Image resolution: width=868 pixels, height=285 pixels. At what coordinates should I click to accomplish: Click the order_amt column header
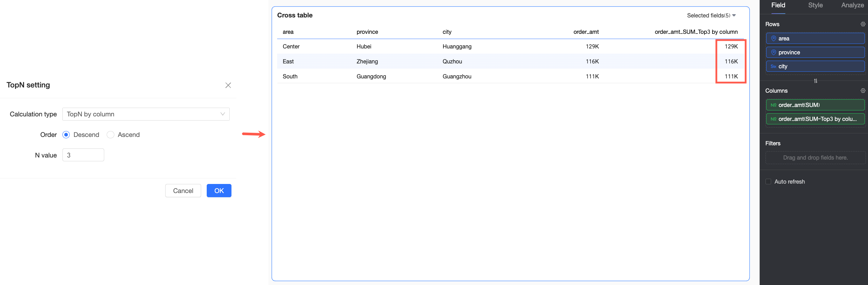(x=586, y=32)
